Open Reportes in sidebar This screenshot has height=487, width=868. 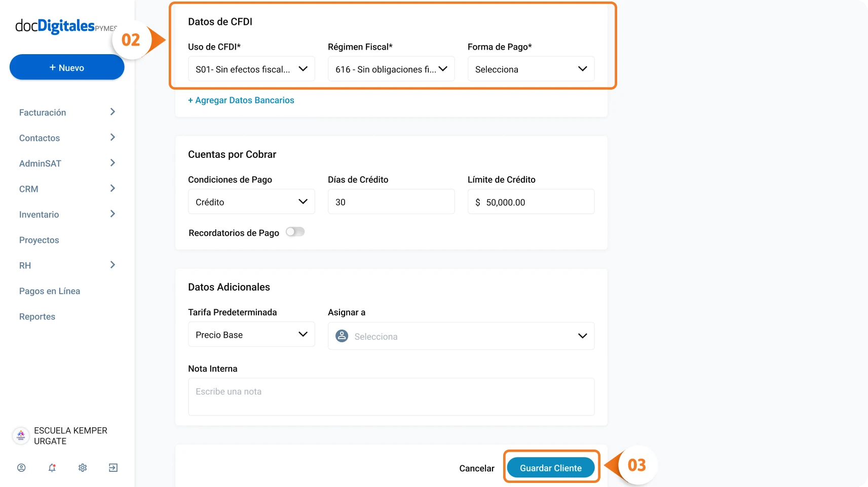pos(37,316)
